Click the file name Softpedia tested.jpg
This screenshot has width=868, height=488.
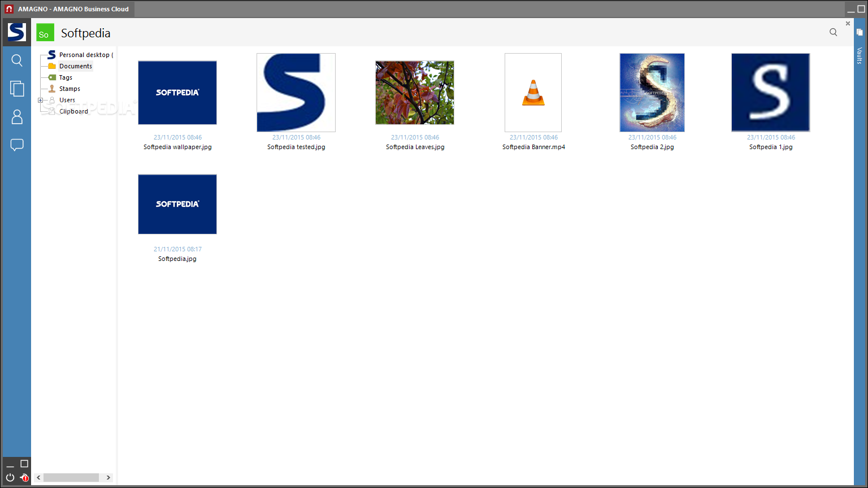296,147
